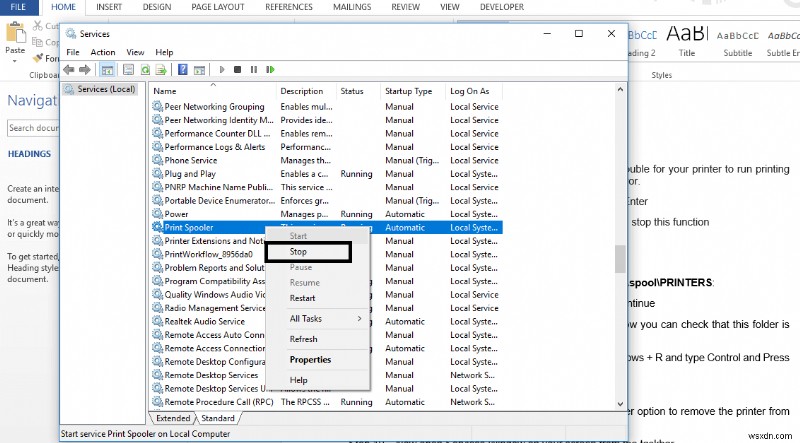Click the Services window title gear icon
800x443 pixels.
71,34
